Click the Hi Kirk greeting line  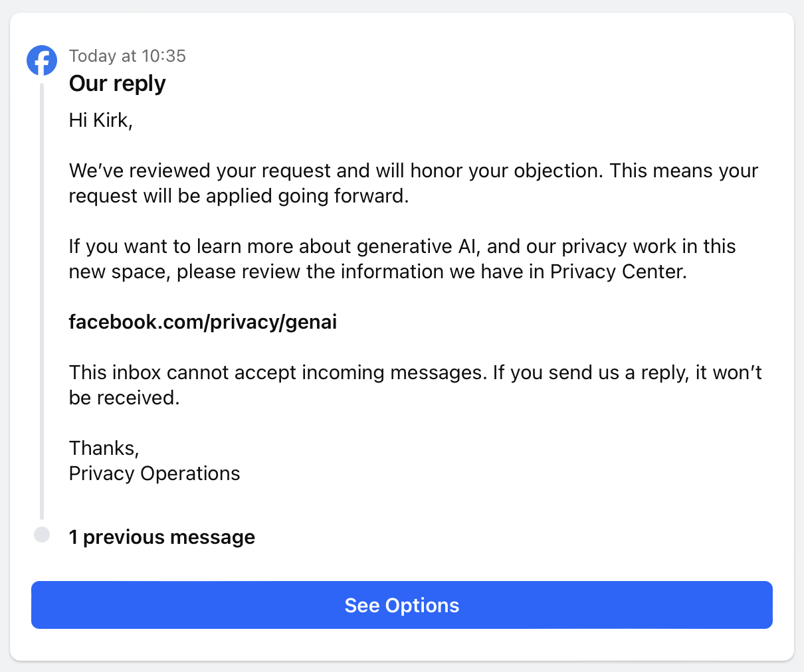(101, 120)
